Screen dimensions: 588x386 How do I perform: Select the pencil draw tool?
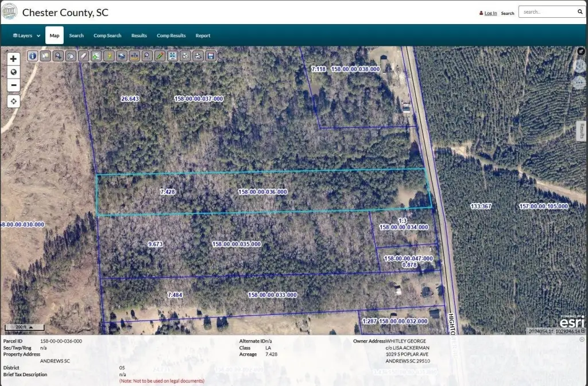pos(160,56)
